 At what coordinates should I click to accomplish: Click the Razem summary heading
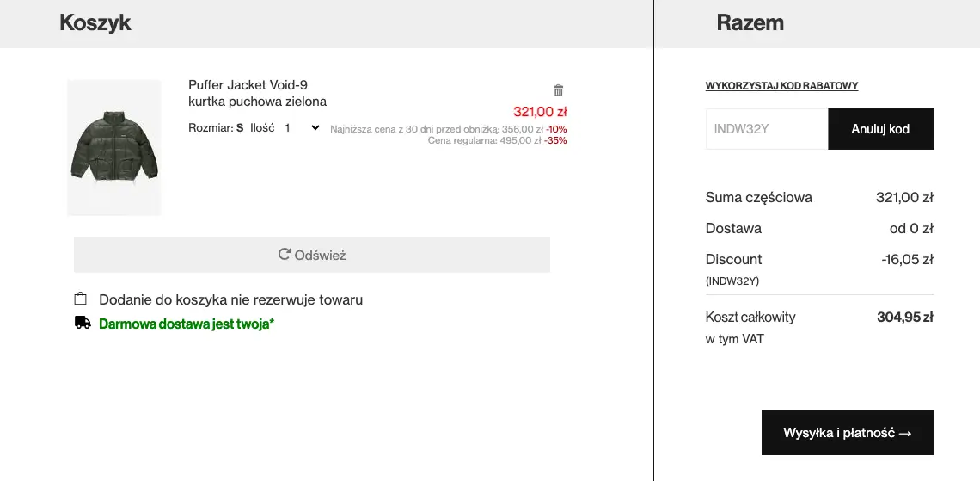coord(750,23)
